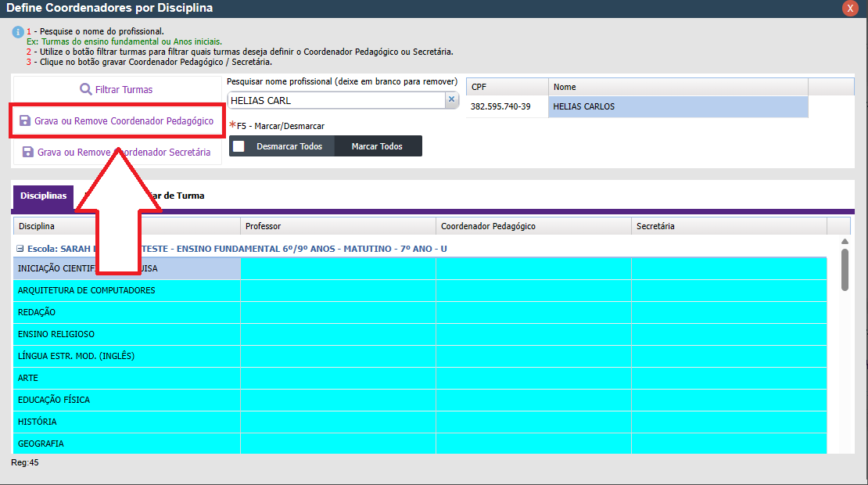
Task: Click the Coordenador Pedagógico column header
Action: coord(533,226)
